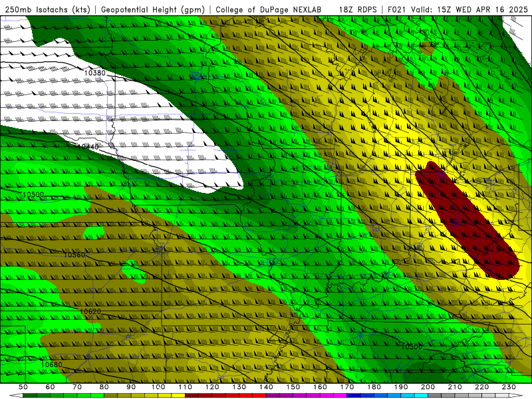
Task: Click the maroon jet streak core region
Action: [x=467, y=221]
